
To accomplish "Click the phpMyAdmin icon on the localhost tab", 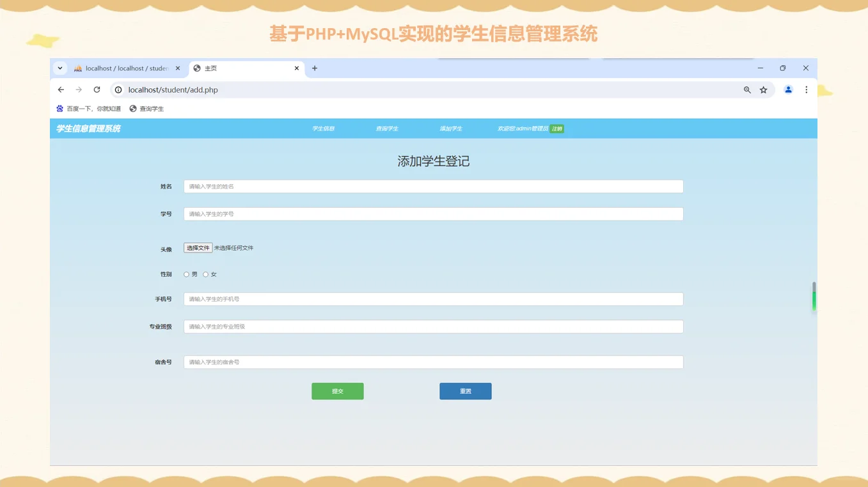I will pyautogui.click(x=78, y=68).
